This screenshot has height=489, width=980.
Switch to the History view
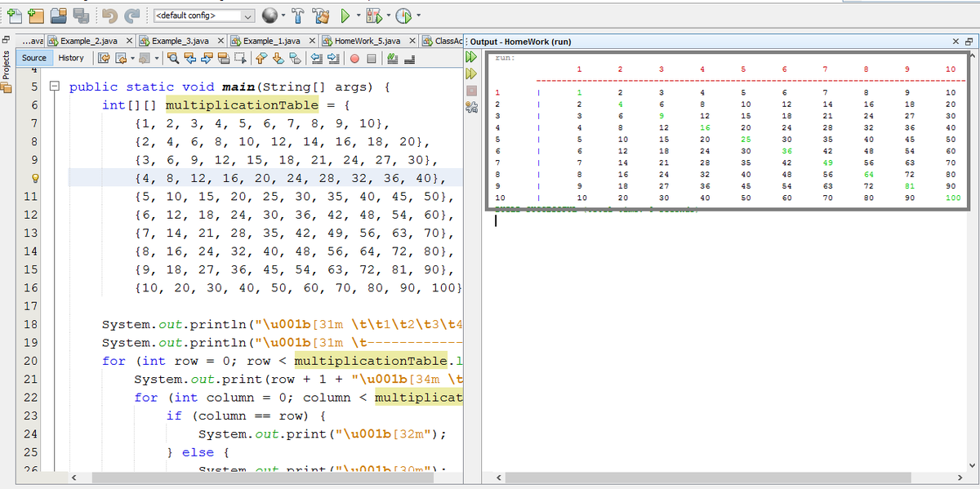click(x=72, y=58)
